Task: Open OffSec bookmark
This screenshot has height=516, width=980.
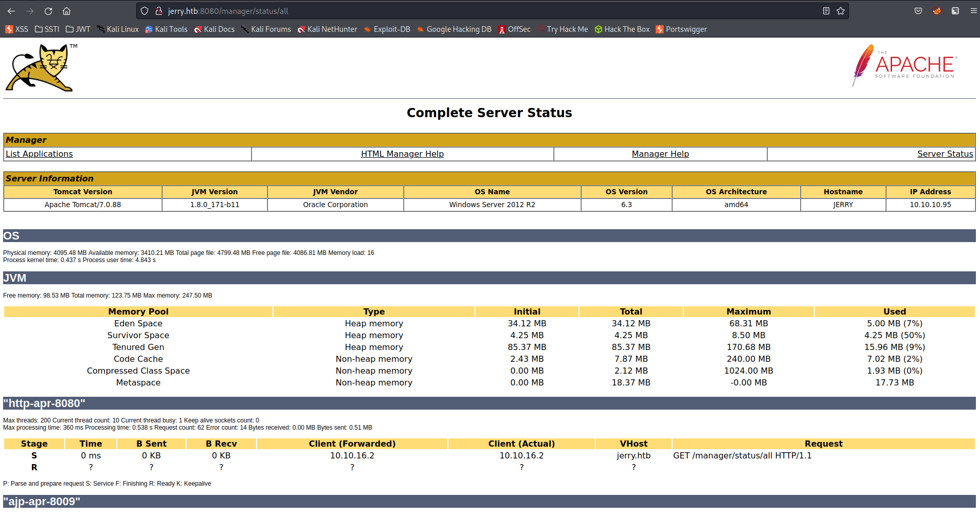Action: point(514,29)
